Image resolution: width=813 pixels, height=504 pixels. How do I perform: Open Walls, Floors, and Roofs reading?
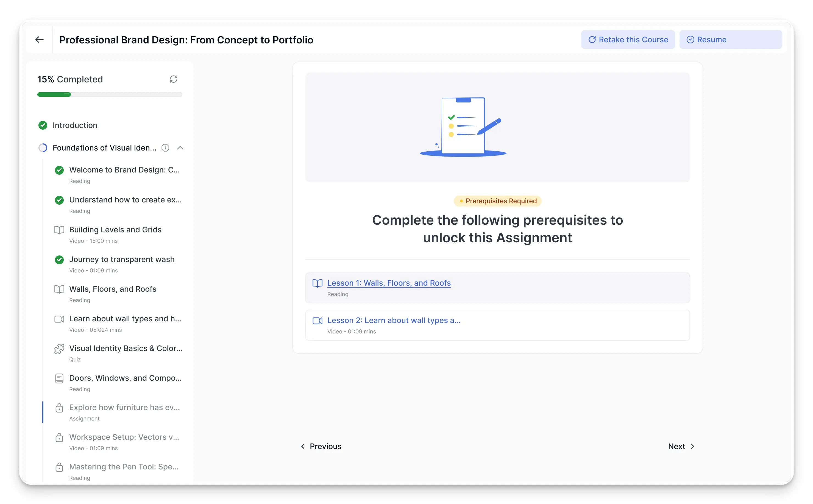113,289
